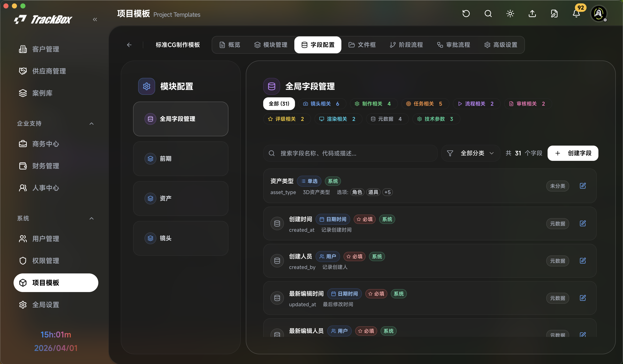Open 人事中心 in the sidebar
The height and width of the screenshot is (364, 623).
click(x=56, y=188)
